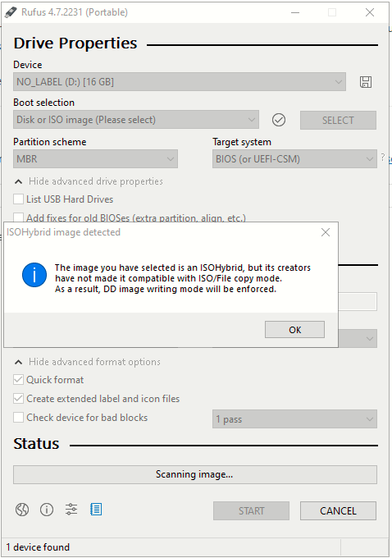Image resolution: width=392 pixels, height=558 pixels.
Task: Open the About info icon
Action: (x=47, y=510)
